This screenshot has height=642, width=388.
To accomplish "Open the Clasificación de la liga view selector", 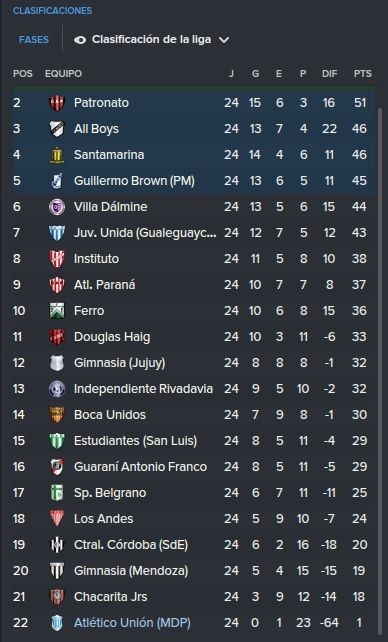I will coord(151,40).
